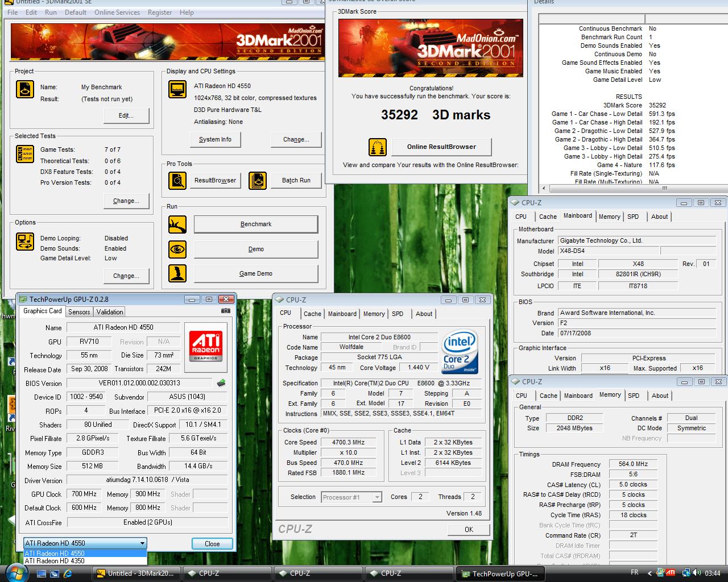
Task: Click the Display settings monitor icon
Action: [177, 89]
